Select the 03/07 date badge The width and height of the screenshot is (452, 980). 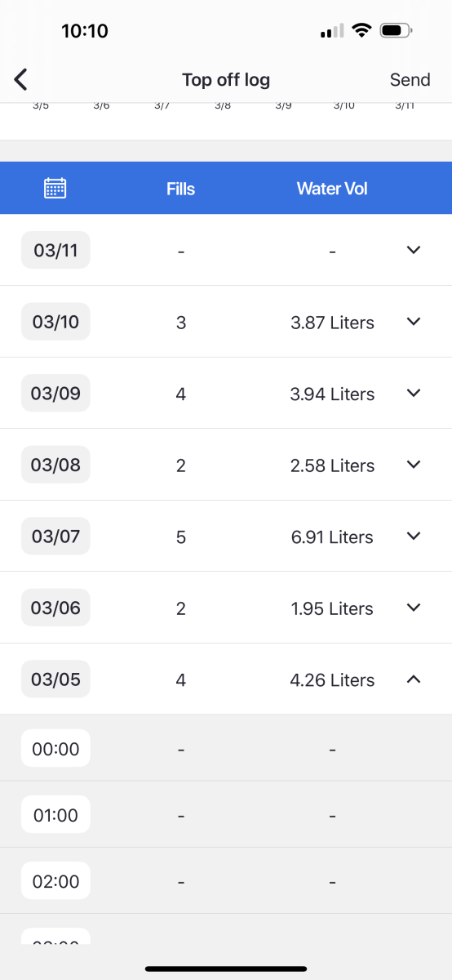coord(55,537)
